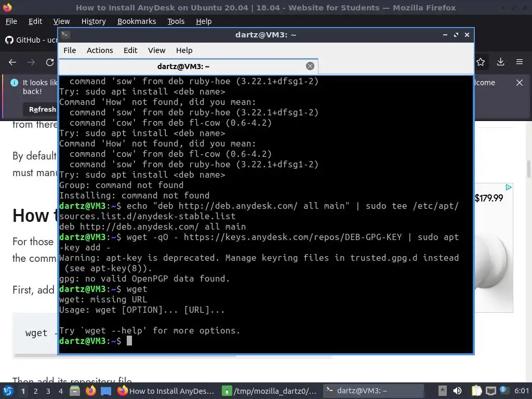Open the volume control
The width and height of the screenshot is (532, 399).
457,391
